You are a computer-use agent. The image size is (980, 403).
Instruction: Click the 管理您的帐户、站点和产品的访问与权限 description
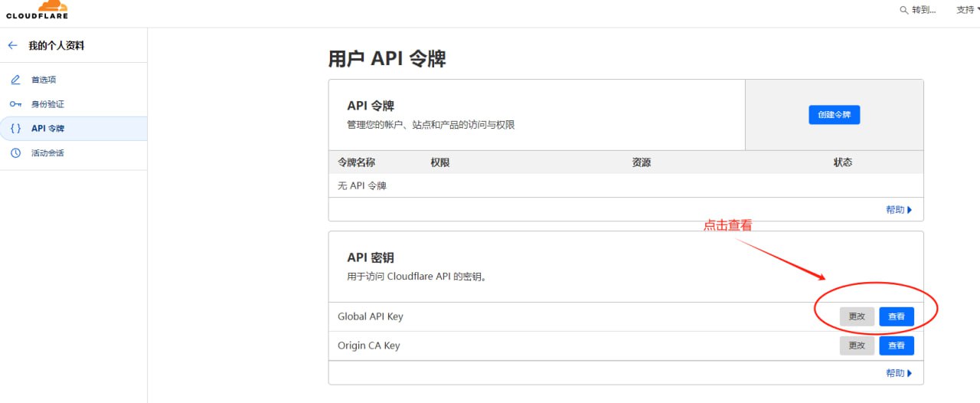pyautogui.click(x=431, y=124)
